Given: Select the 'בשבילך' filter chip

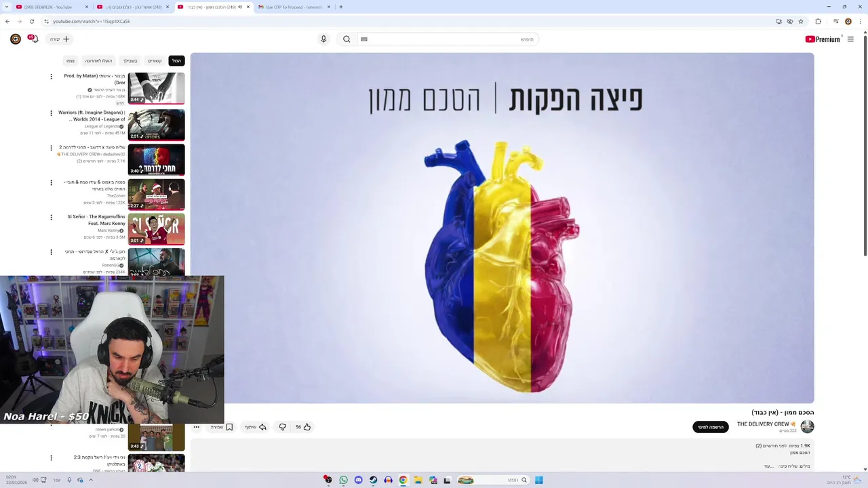Looking at the screenshot, I should coord(130,61).
